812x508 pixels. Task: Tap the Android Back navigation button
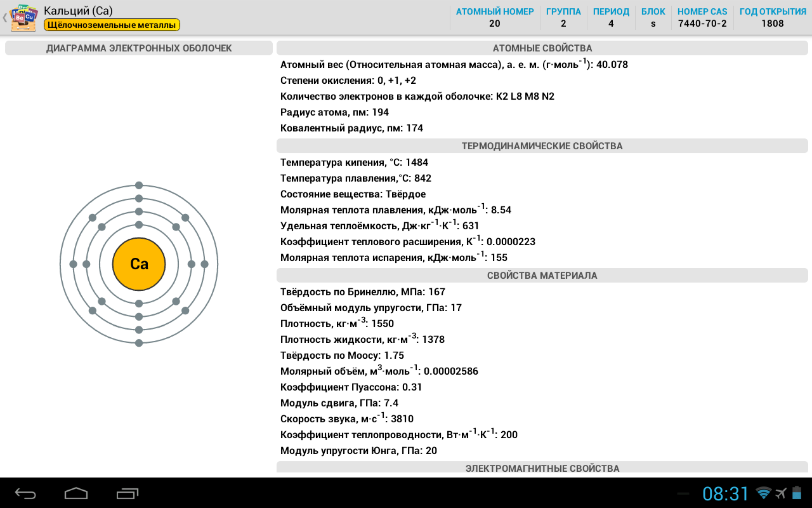(26, 493)
